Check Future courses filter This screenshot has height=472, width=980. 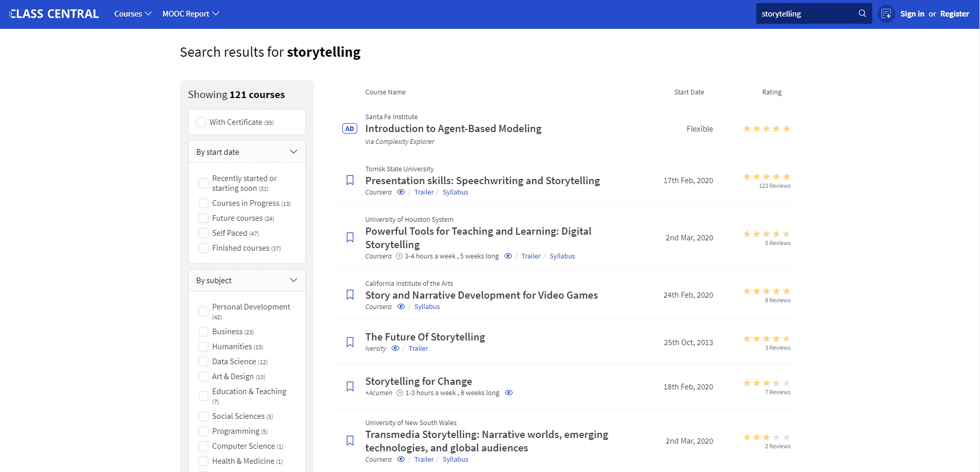pos(204,218)
